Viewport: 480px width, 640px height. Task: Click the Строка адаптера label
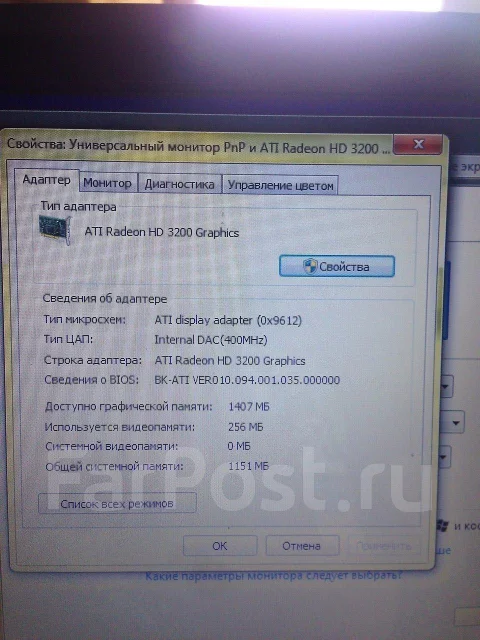coord(93,360)
